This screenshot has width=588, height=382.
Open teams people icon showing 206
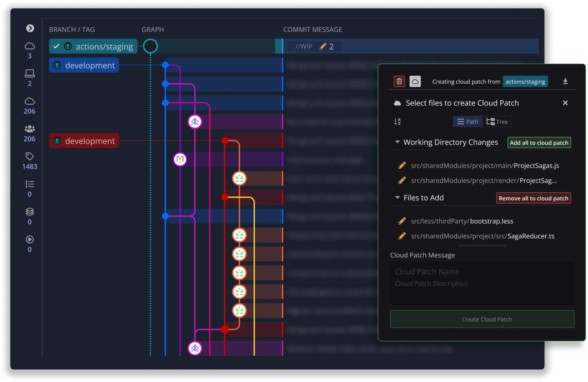(x=30, y=129)
